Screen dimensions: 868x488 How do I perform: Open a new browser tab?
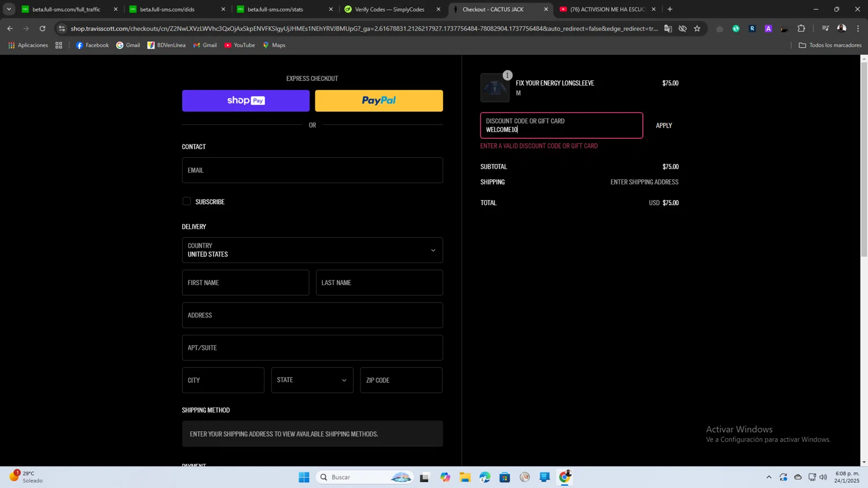coord(670,9)
